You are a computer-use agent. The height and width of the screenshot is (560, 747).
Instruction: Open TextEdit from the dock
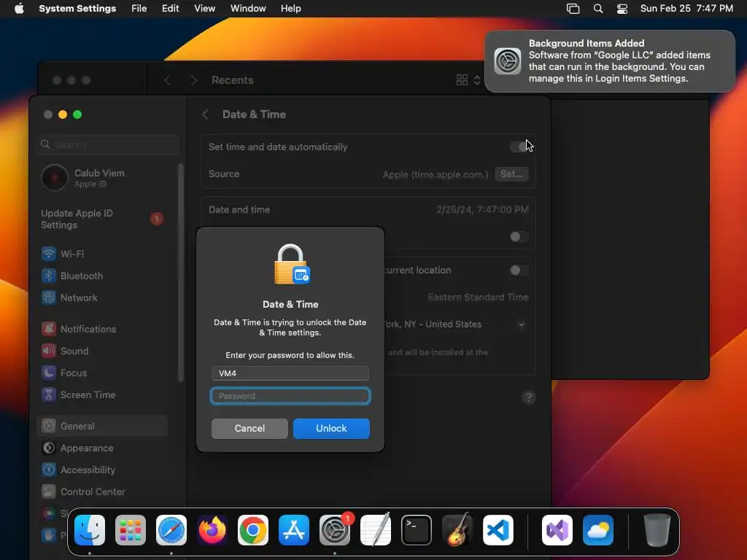376,530
